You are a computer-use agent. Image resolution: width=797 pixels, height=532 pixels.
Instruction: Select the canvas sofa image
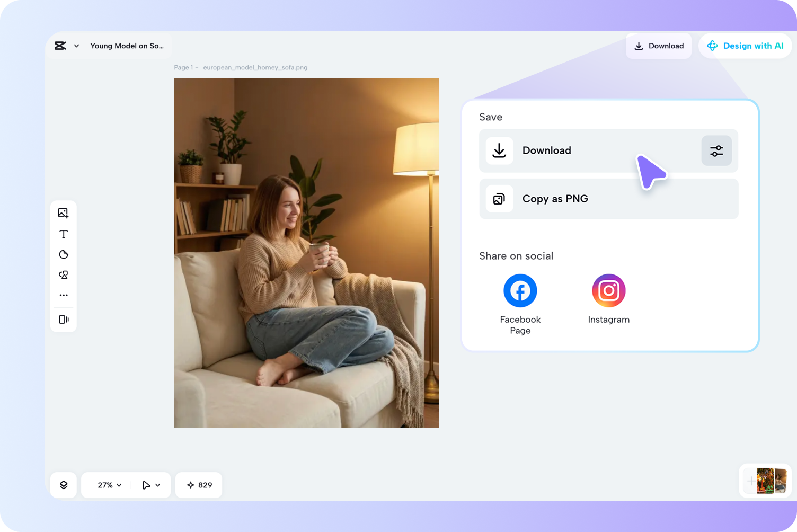(306, 253)
